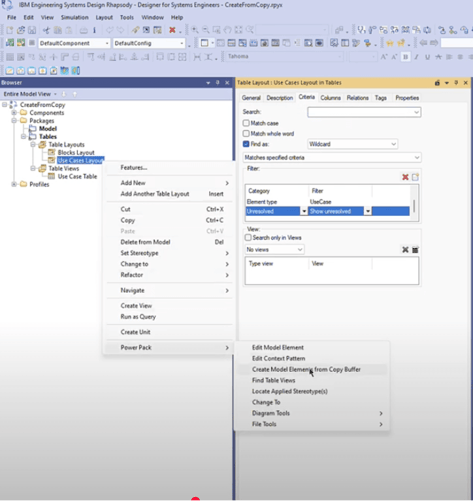The width and height of the screenshot is (473, 501).
Task: Open the No views dropdown
Action: point(300,249)
